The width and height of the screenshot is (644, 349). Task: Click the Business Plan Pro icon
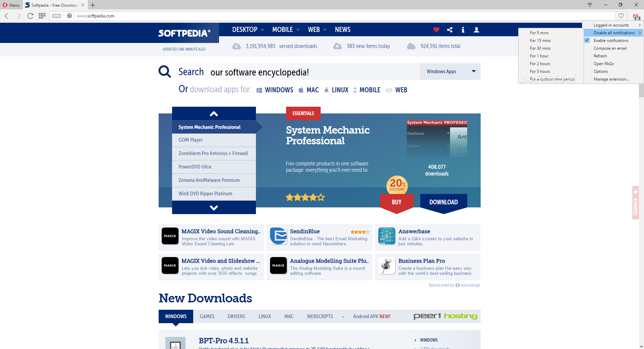click(x=387, y=265)
